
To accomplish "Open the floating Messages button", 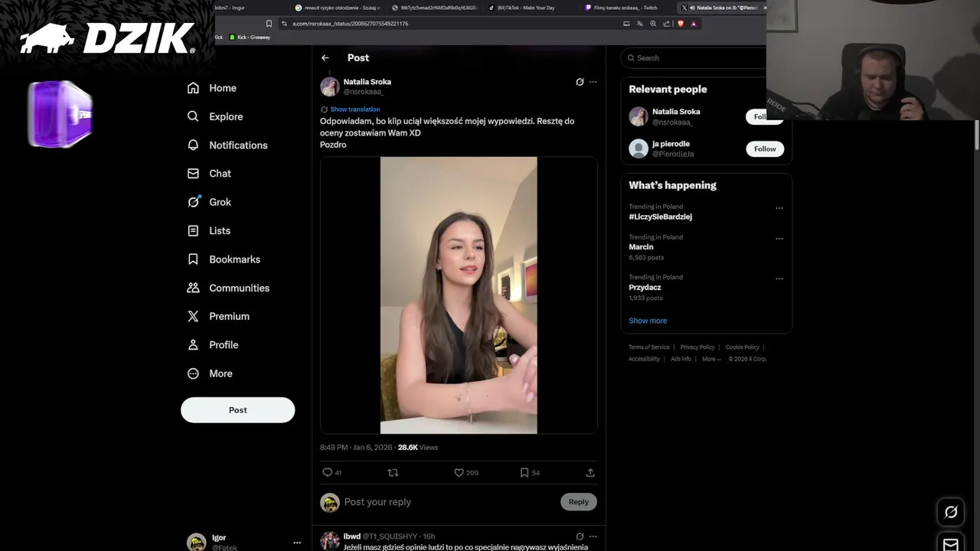I will coord(951,544).
